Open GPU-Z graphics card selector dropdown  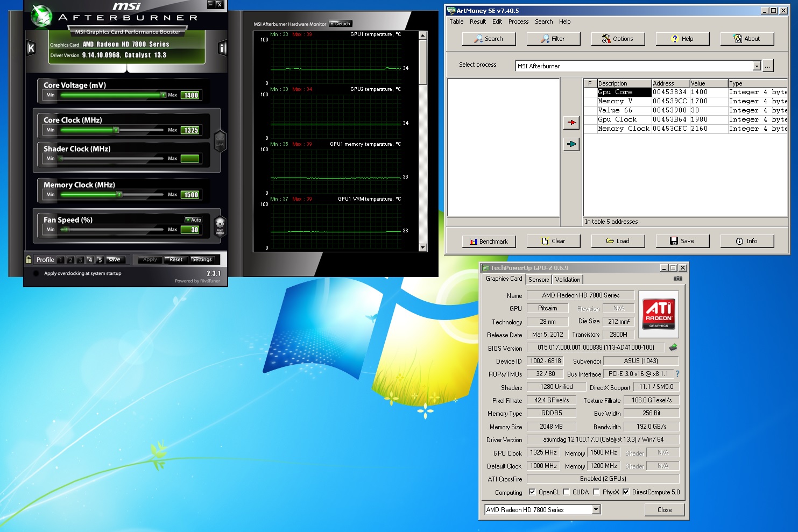pyautogui.click(x=596, y=509)
